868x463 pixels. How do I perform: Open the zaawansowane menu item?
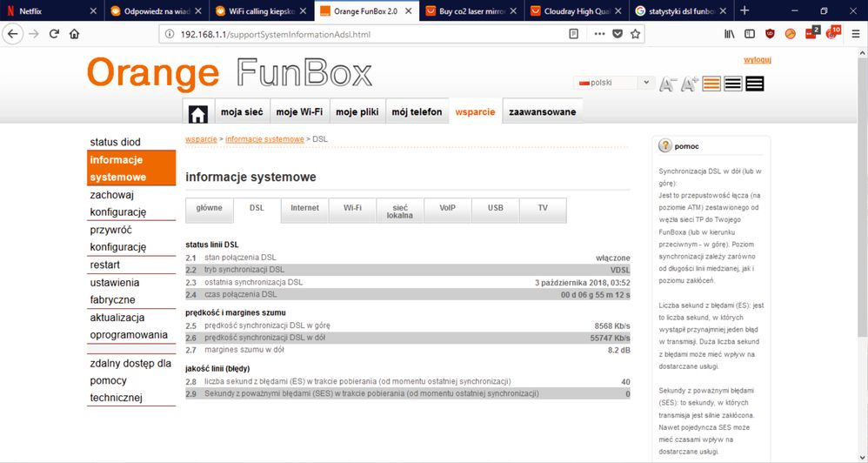pyautogui.click(x=542, y=112)
